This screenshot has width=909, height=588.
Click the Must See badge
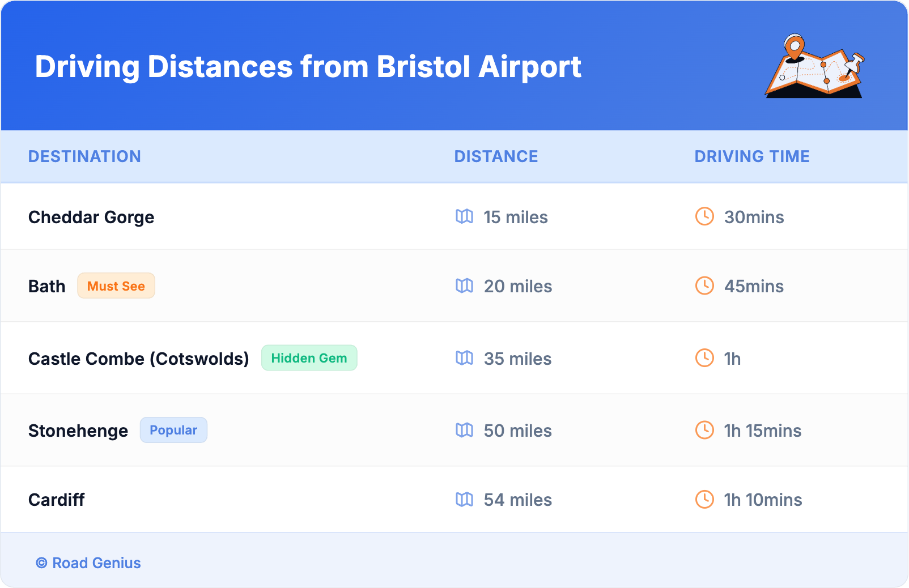[116, 286]
